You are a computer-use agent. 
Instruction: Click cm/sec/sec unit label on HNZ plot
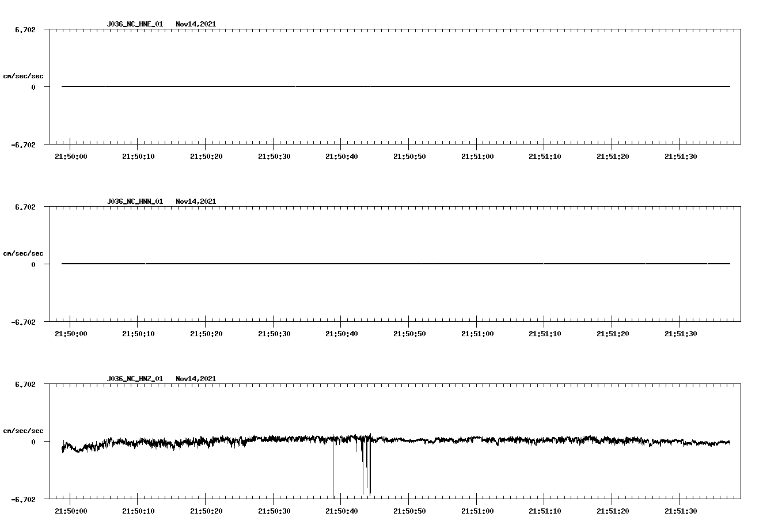23,431
